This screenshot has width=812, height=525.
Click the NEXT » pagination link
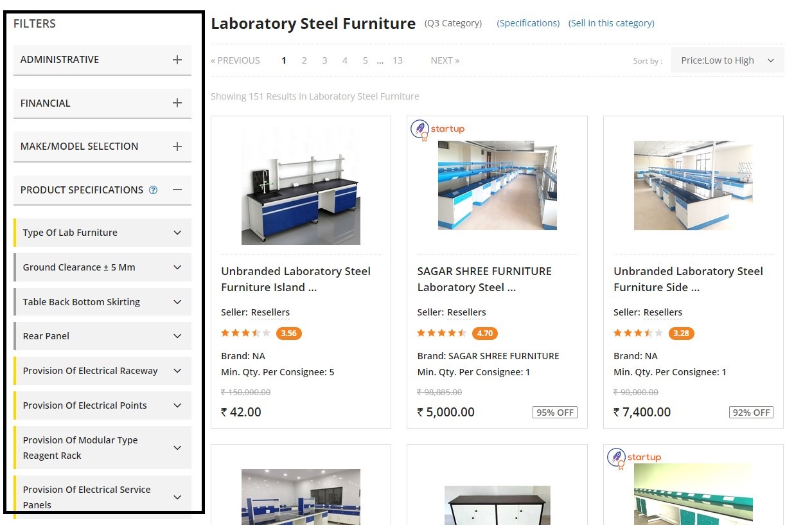point(445,60)
